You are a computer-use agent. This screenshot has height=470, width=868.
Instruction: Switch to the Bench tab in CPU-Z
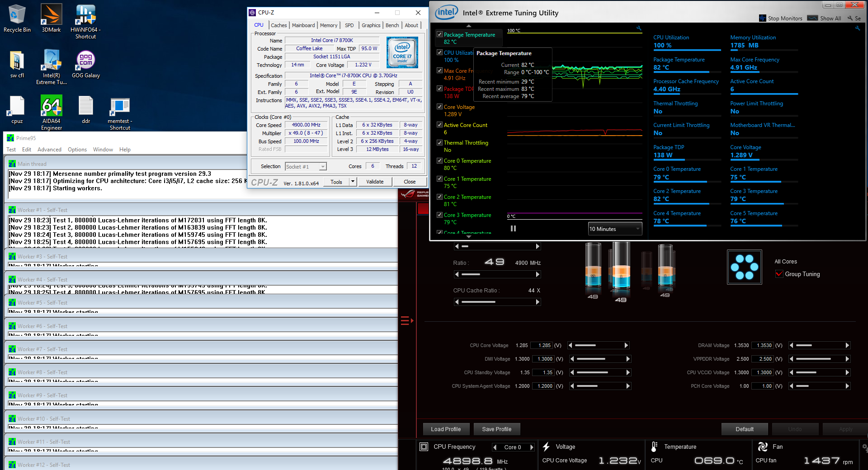pyautogui.click(x=392, y=25)
